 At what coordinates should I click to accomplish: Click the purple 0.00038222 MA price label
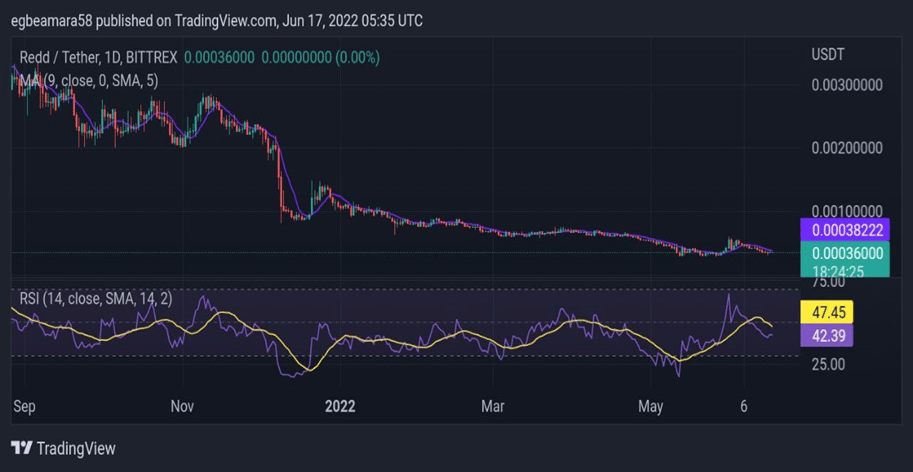(845, 229)
